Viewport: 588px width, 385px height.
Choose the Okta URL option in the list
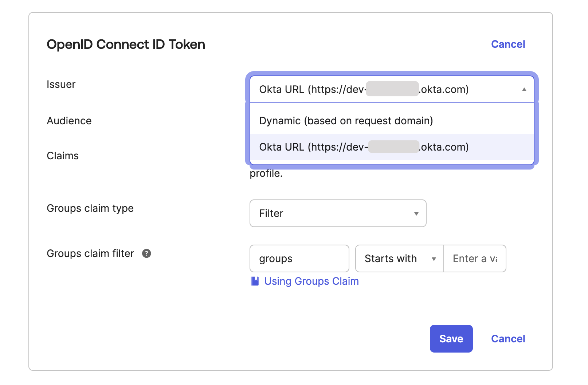pyautogui.click(x=392, y=147)
